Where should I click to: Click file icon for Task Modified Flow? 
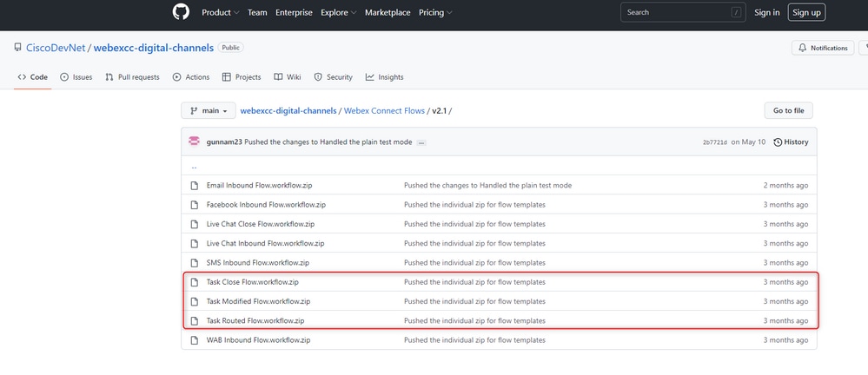point(195,301)
